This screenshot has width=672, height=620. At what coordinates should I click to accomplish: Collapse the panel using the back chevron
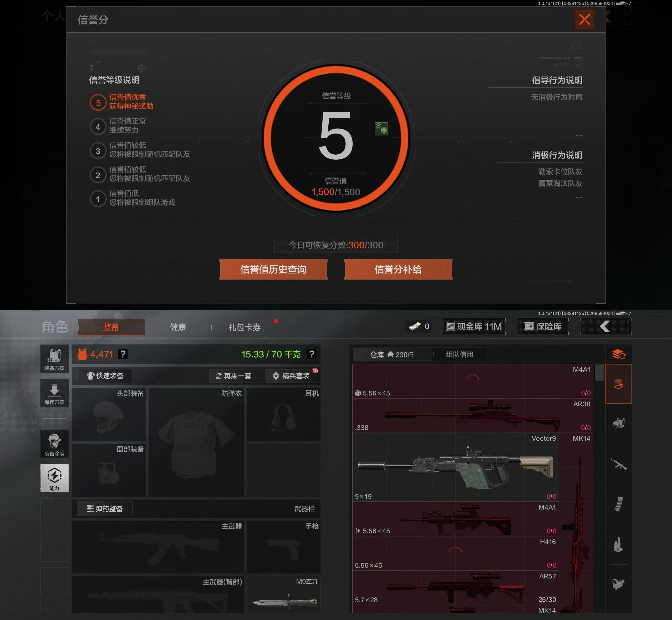606,326
